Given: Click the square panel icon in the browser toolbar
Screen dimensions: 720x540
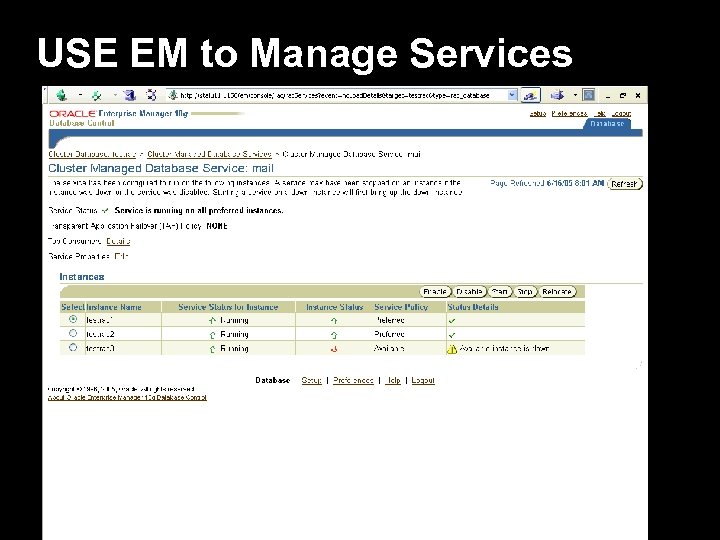Looking at the screenshot, I should (589, 95).
